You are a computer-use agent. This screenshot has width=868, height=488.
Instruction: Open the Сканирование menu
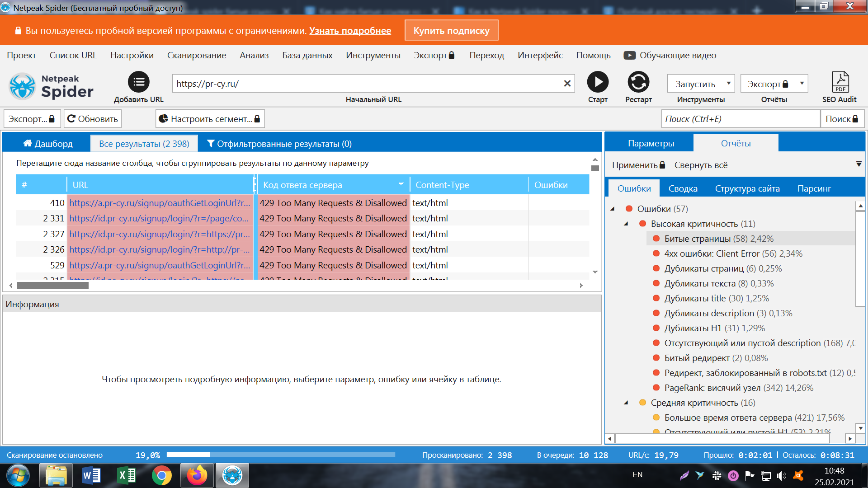coord(197,55)
